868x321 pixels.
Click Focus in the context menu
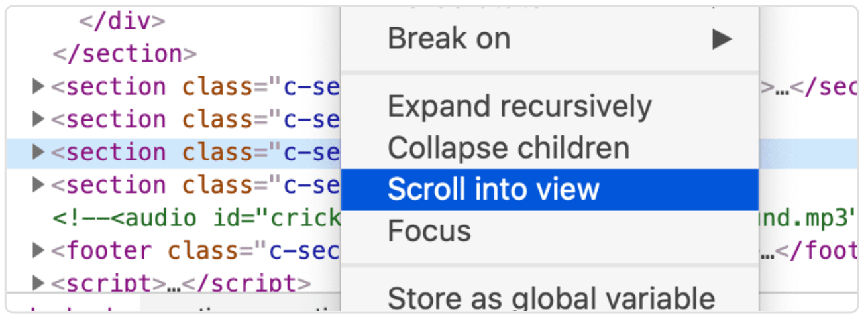[429, 231]
